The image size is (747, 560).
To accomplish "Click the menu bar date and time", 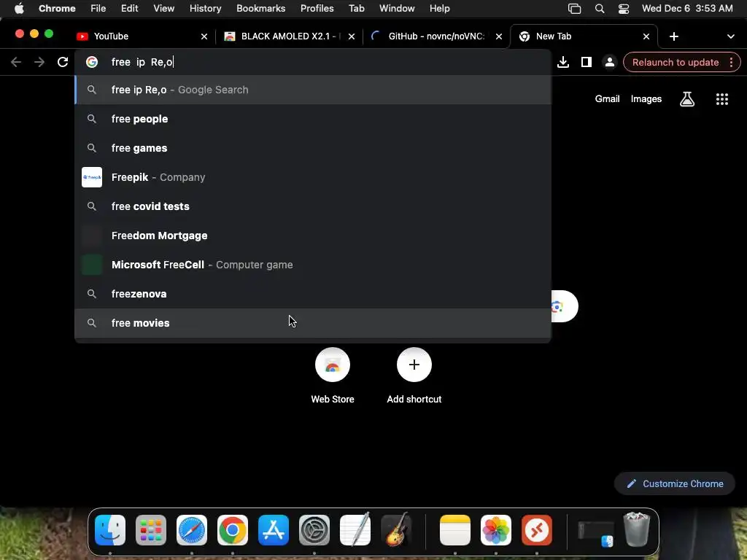I will [x=687, y=9].
